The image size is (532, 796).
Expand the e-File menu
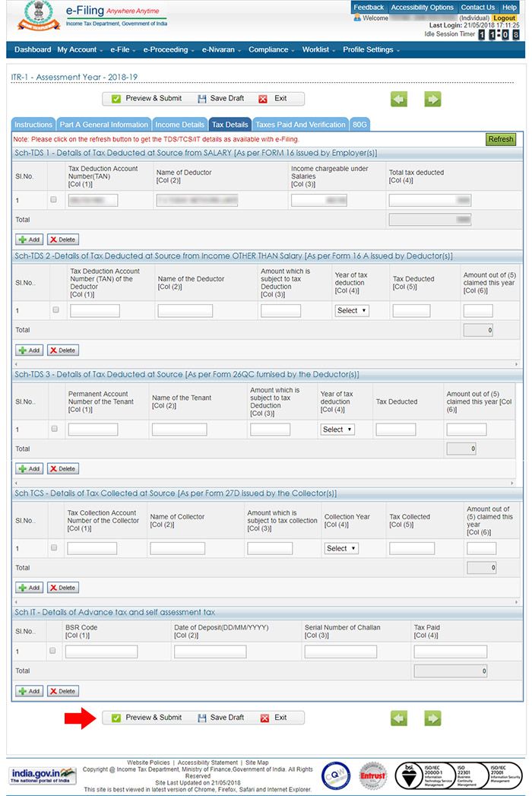123,49
